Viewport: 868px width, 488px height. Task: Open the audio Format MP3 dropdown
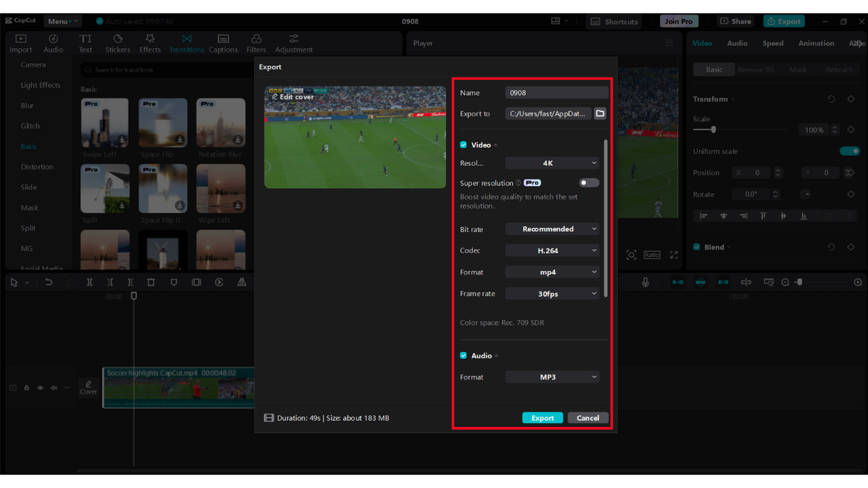click(552, 377)
